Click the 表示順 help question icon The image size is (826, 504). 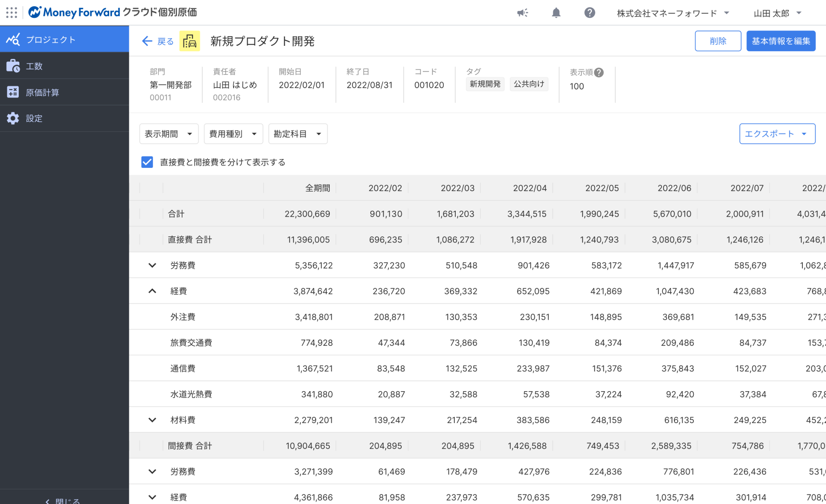(599, 72)
